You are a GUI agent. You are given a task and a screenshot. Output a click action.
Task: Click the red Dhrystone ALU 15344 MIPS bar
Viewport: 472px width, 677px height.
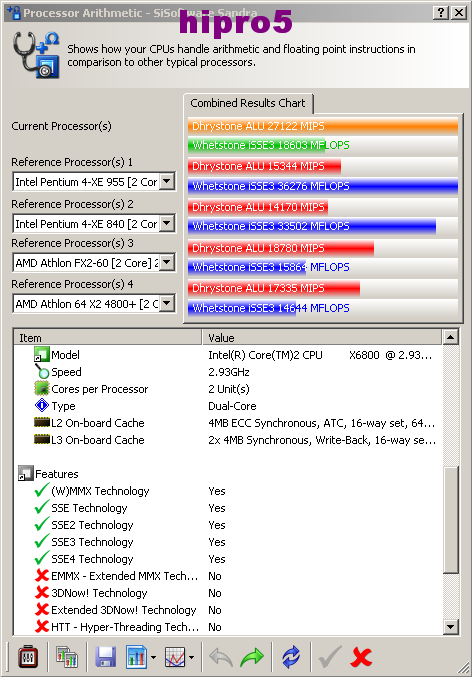pos(264,166)
